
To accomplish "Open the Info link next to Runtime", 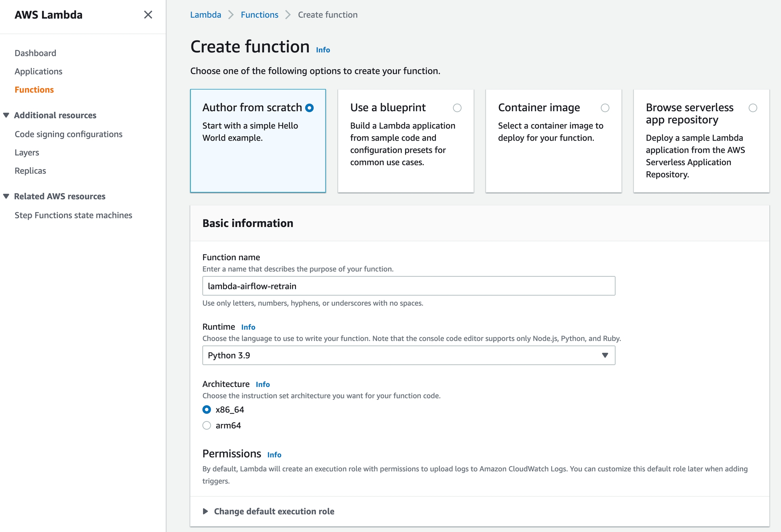I will click(x=248, y=327).
